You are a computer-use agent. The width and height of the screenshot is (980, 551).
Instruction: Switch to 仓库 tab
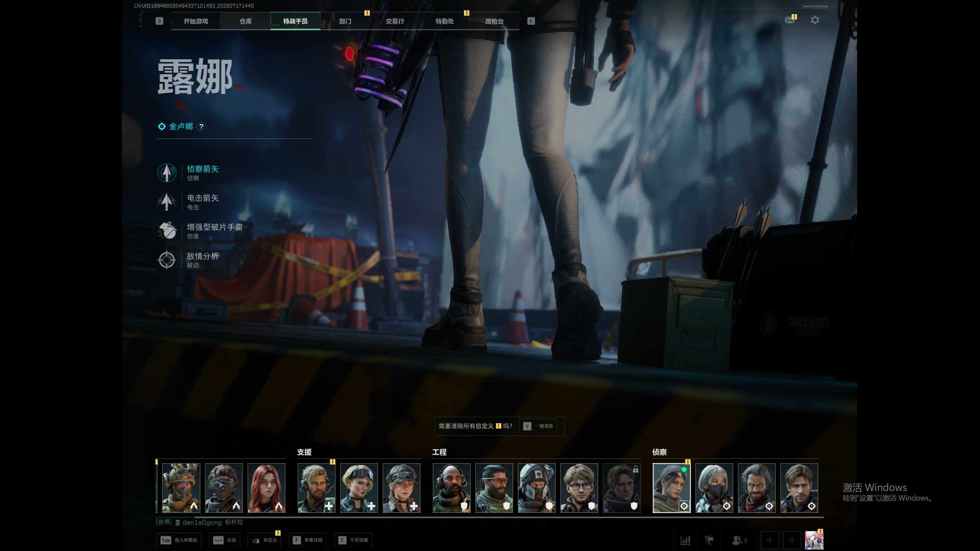click(245, 21)
